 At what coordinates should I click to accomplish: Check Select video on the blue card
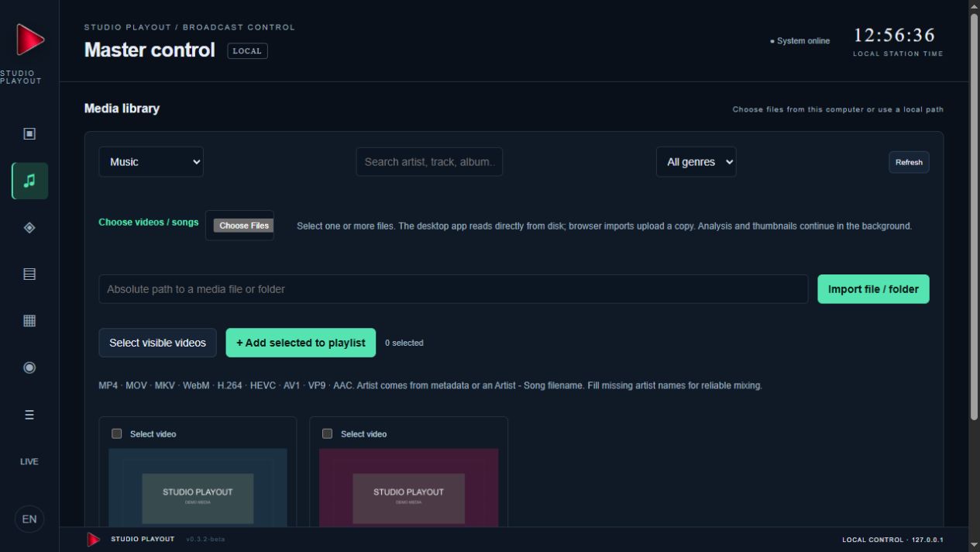click(x=117, y=433)
